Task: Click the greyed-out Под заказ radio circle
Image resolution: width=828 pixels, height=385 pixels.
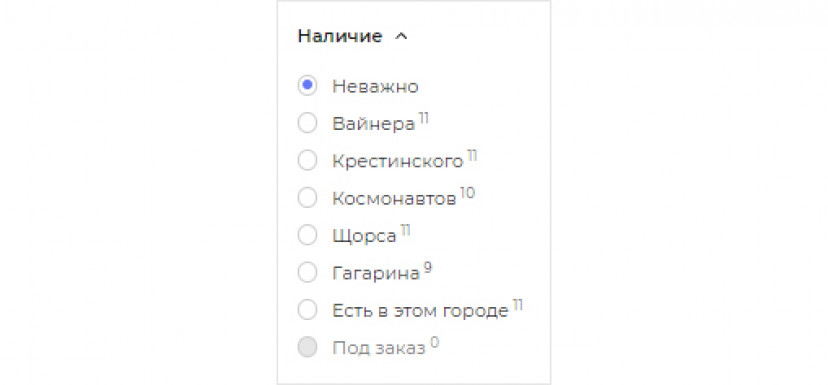Action: pyautogui.click(x=307, y=348)
